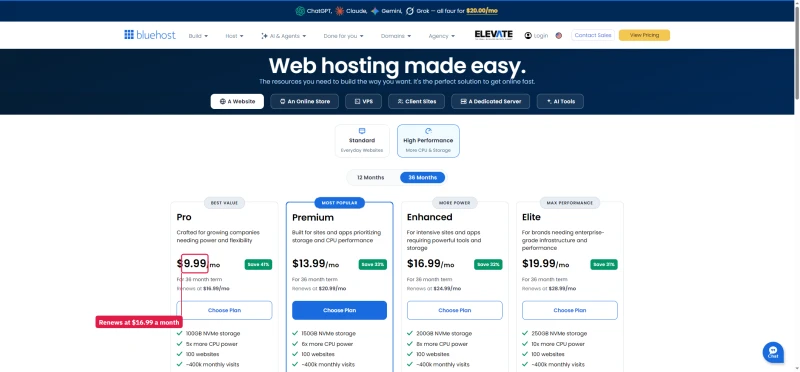Choose Plan for Premium

pyautogui.click(x=339, y=310)
